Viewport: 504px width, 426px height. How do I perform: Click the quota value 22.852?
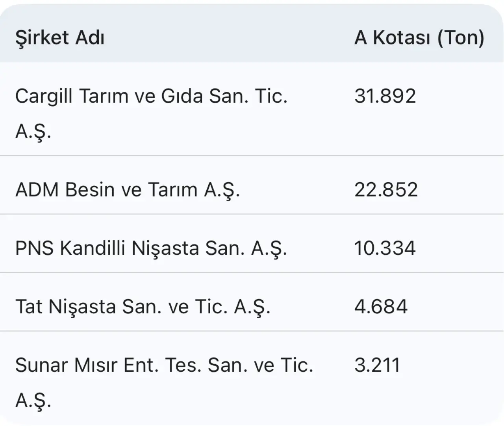[x=385, y=190]
